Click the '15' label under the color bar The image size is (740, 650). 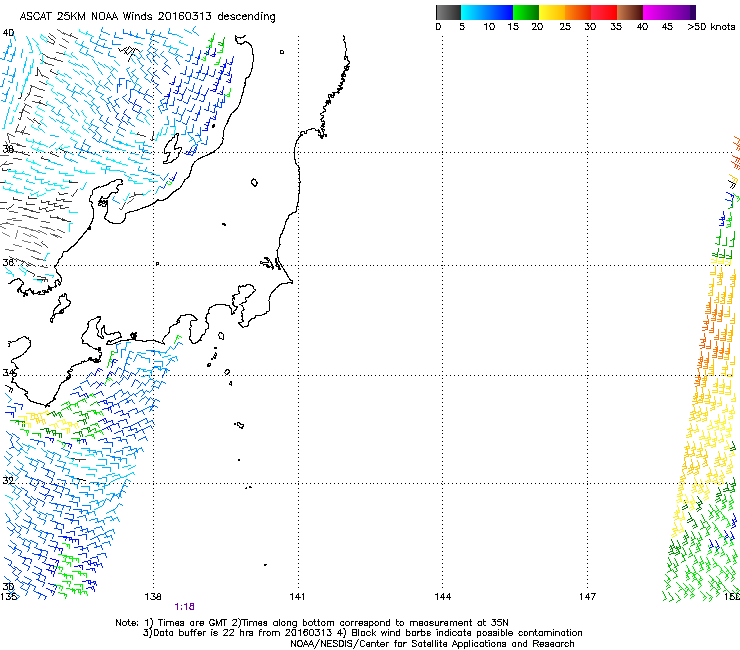click(513, 27)
